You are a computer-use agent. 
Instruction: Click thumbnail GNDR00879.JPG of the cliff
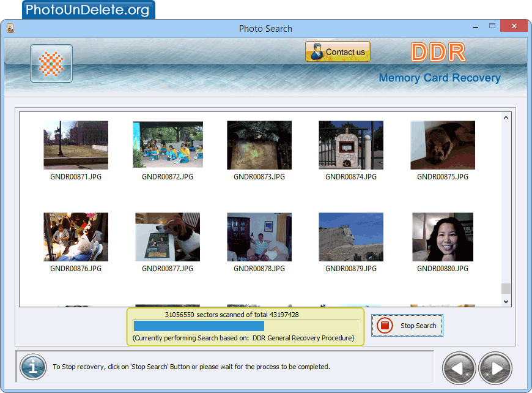click(351, 237)
